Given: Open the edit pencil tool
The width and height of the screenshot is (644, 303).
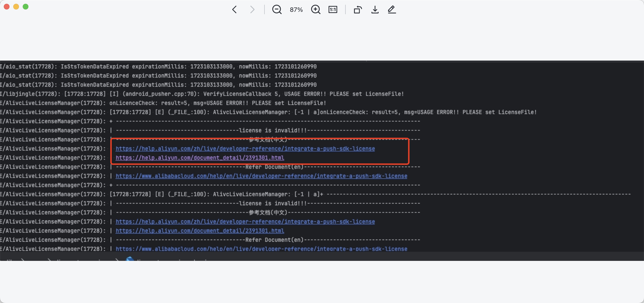Looking at the screenshot, I should [392, 9].
